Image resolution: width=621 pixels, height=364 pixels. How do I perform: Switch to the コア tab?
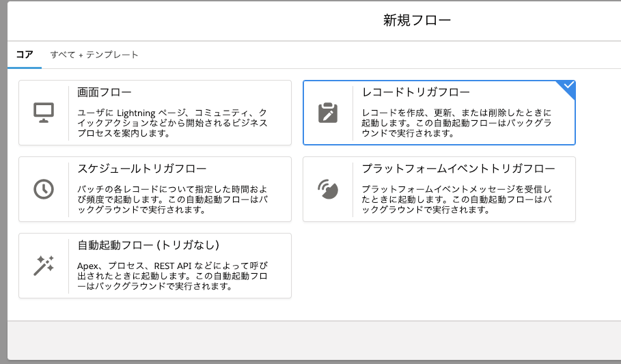click(x=25, y=55)
